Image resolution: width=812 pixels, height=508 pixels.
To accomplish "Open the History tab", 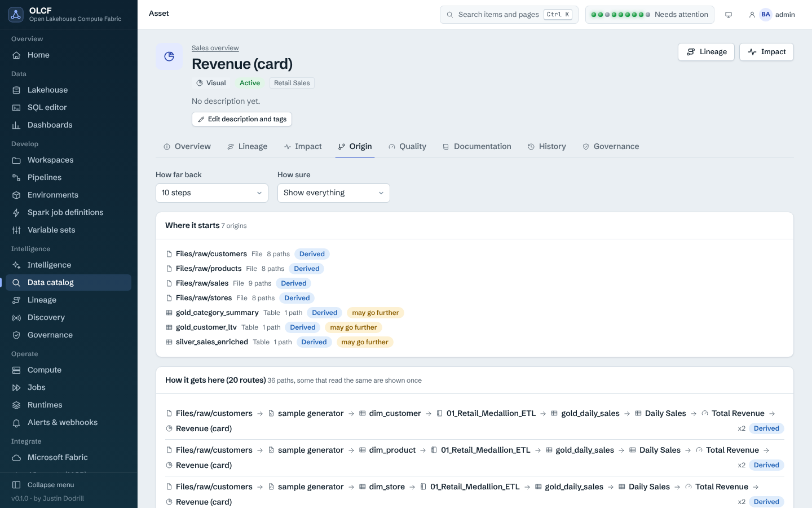I will (x=547, y=146).
